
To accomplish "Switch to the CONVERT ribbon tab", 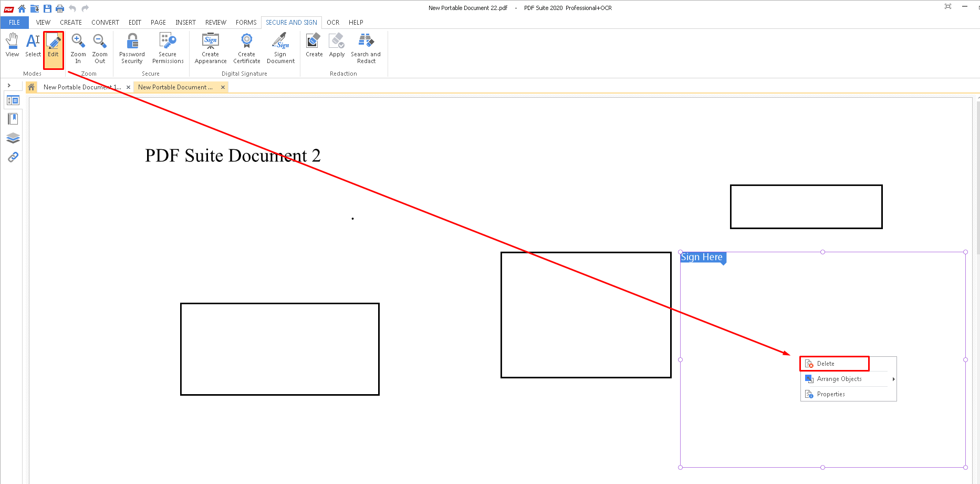I will 105,23.
